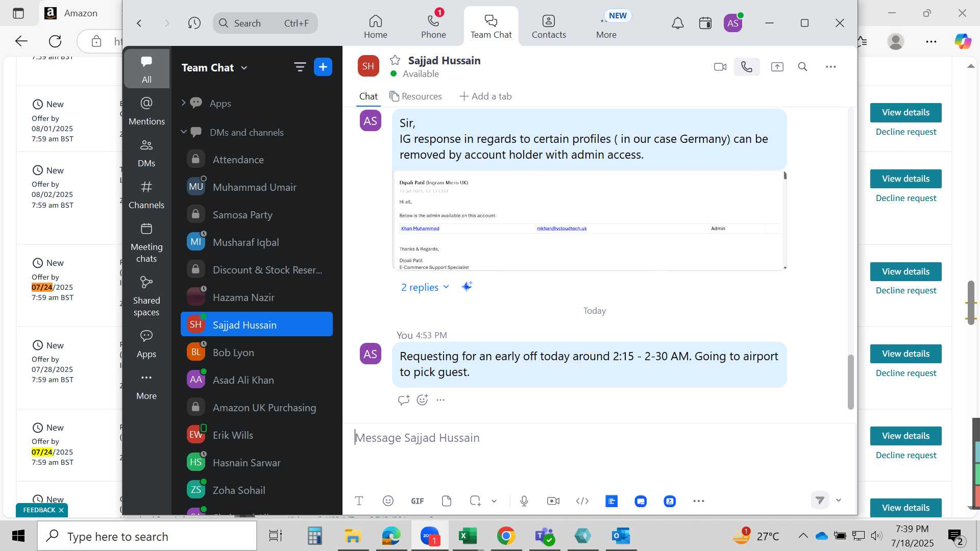Switch to the Phone tab
This screenshot has height=551, width=980.
[433, 27]
